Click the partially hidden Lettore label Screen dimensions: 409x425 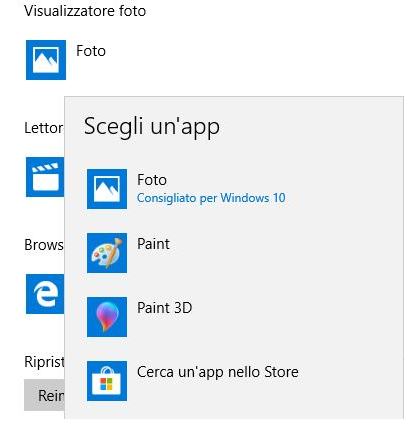click(x=44, y=128)
